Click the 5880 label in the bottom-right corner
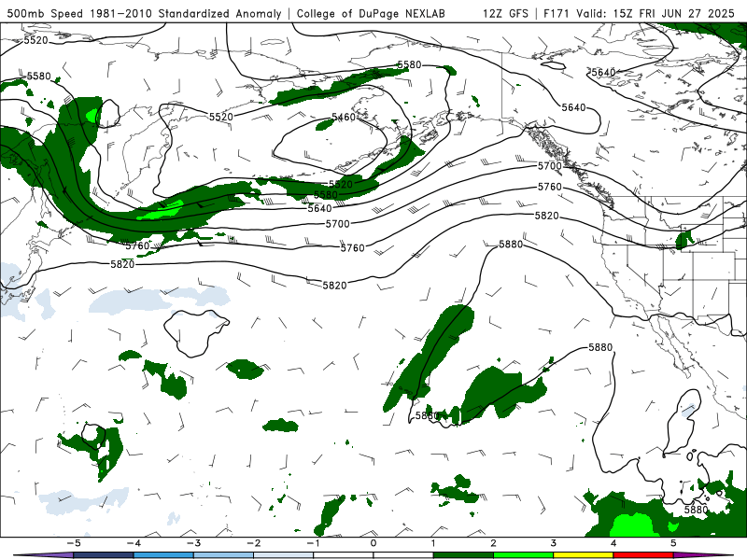The image size is (747, 560). (x=696, y=510)
